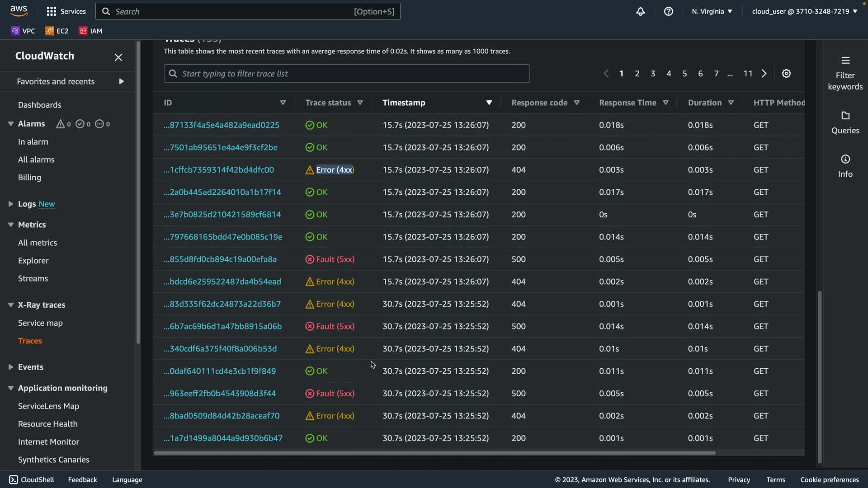Expand the Logs navigation section
The width and height of the screenshot is (868, 488).
(11, 204)
